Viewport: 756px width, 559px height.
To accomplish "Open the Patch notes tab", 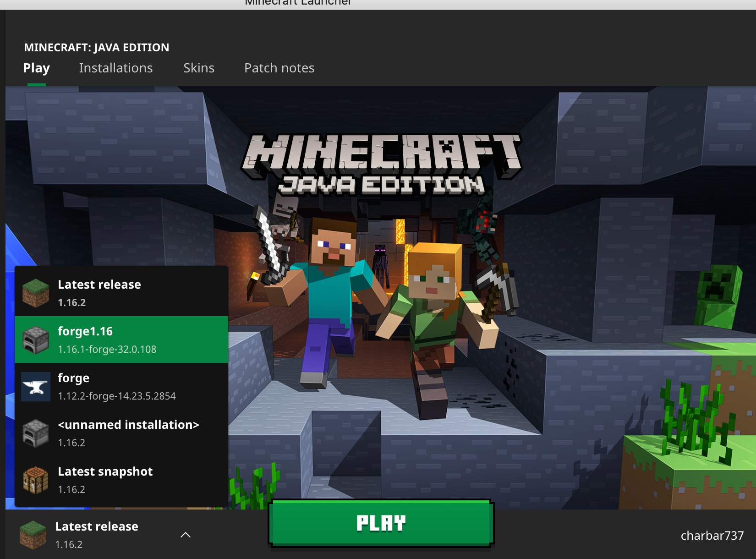I will (x=279, y=68).
